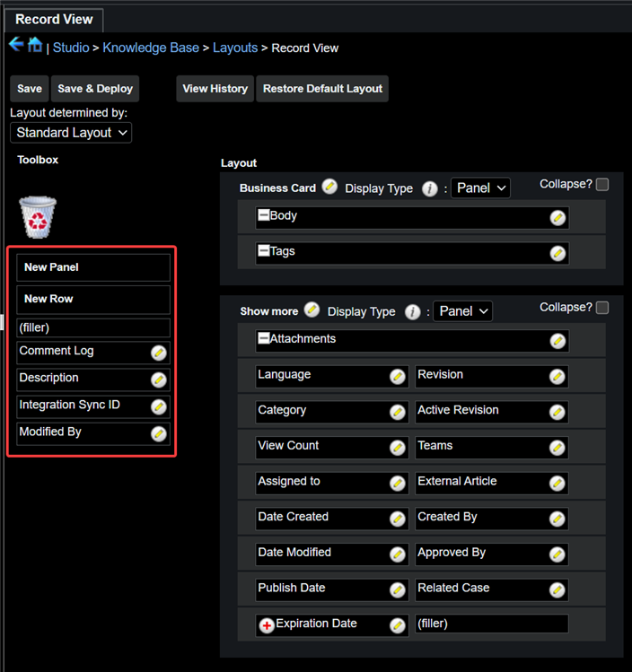
Task: Click the info icon in Show more panel
Action: point(412,312)
